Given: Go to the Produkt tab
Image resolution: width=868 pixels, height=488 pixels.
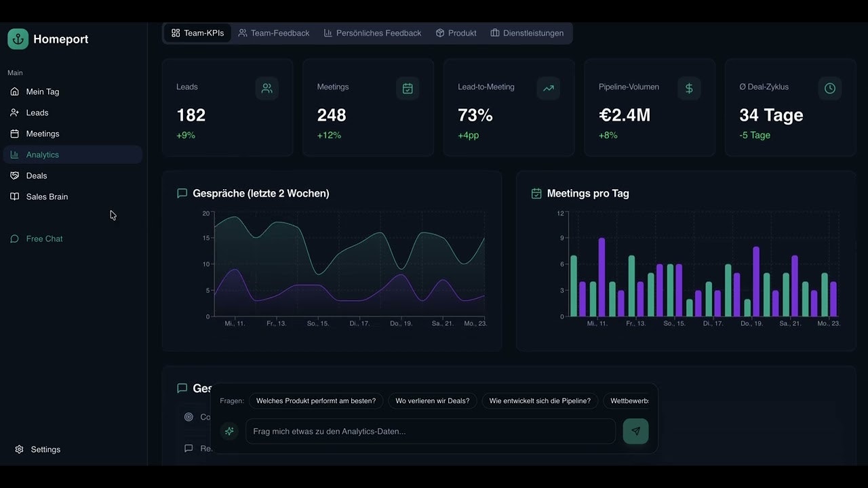Looking at the screenshot, I should click(456, 33).
